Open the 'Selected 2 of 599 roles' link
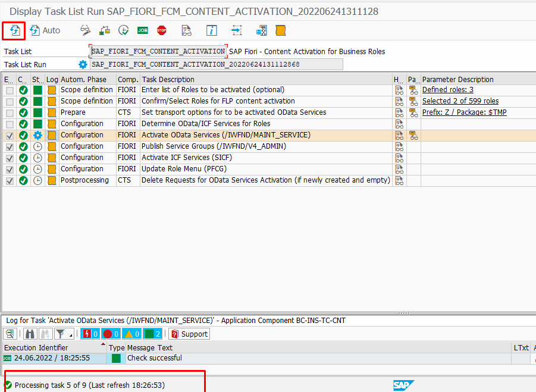Image resolution: width=536 pixels, height=392 pixels. (460, 101)
